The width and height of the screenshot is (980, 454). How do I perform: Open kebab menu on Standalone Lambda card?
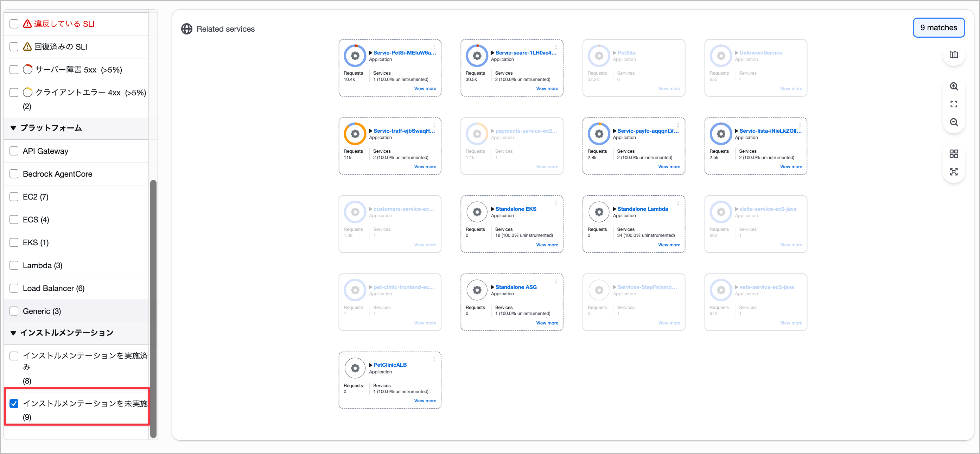point(677,203)
